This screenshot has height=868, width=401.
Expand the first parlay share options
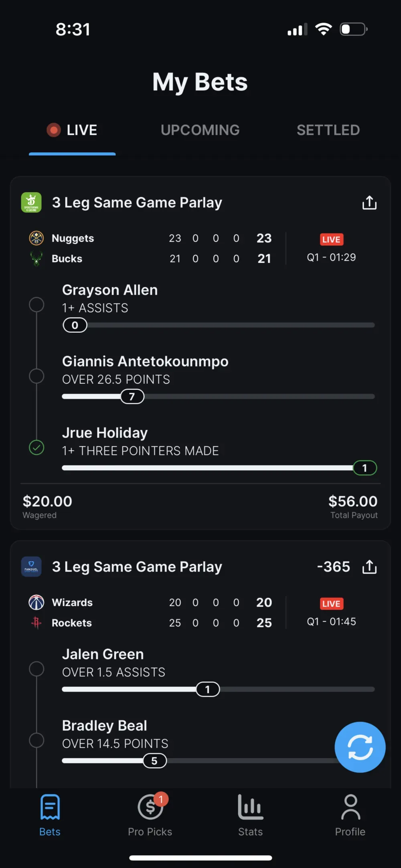pyautogui.click(x=369, y=202)
